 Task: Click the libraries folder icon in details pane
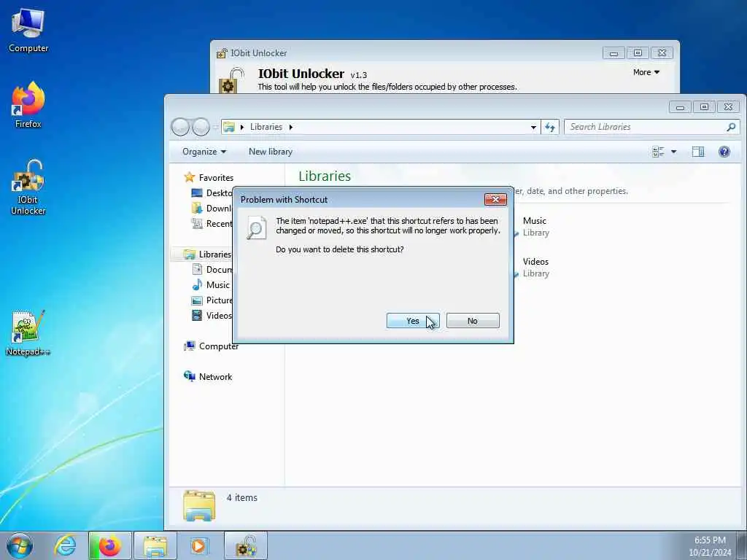pyautogui.click(x=199, y=505)
